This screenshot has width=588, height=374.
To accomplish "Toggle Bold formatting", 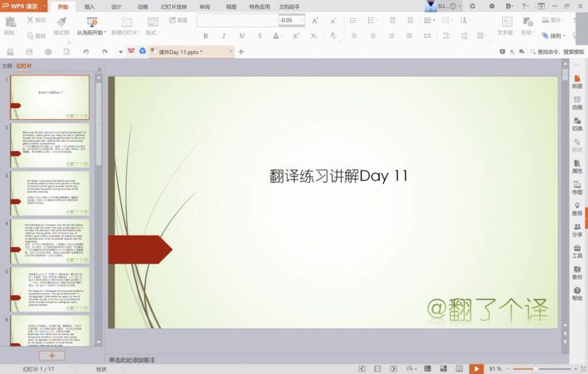I will pyautogui.click(x=205, y=36).
